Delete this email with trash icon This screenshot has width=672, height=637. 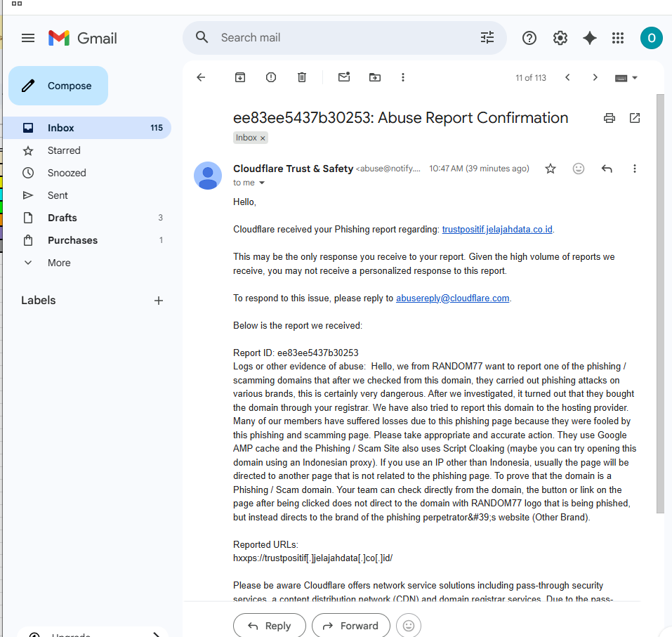[x=302, y=77]
